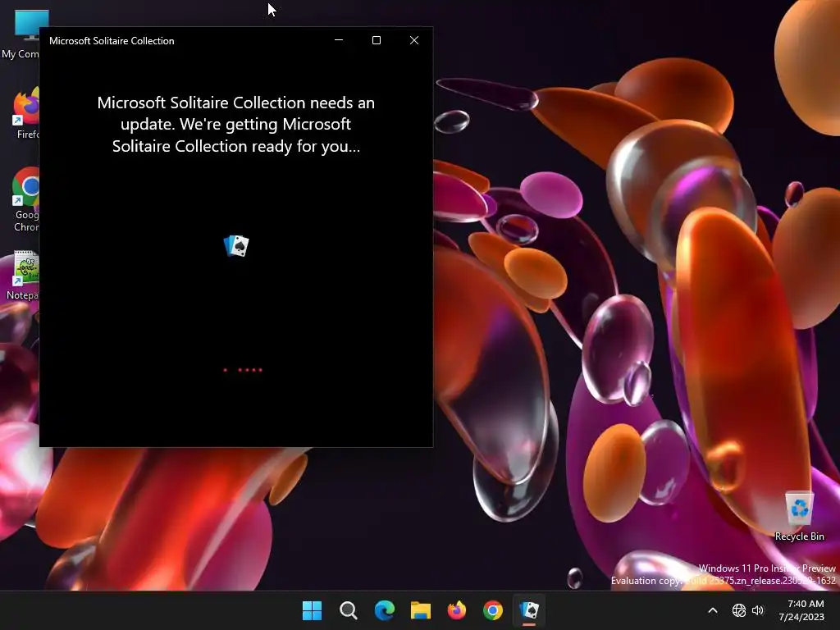The height and width of the screenshot is (630, 840).
Task: Open the Windows Start menu
Action: pos(312,610)
